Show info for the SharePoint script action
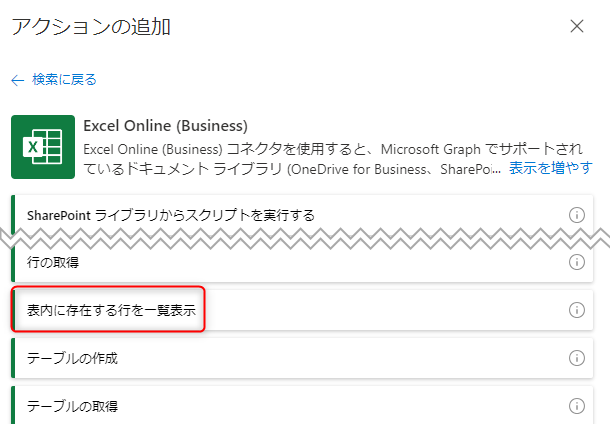Screen dimensions: 610x424 [x=577, y=215]
